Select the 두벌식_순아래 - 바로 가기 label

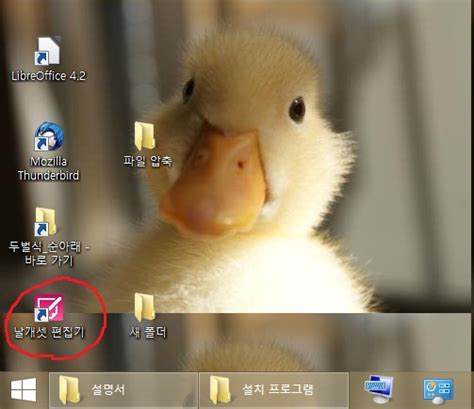pyautogui.click(x=49, y=254)
